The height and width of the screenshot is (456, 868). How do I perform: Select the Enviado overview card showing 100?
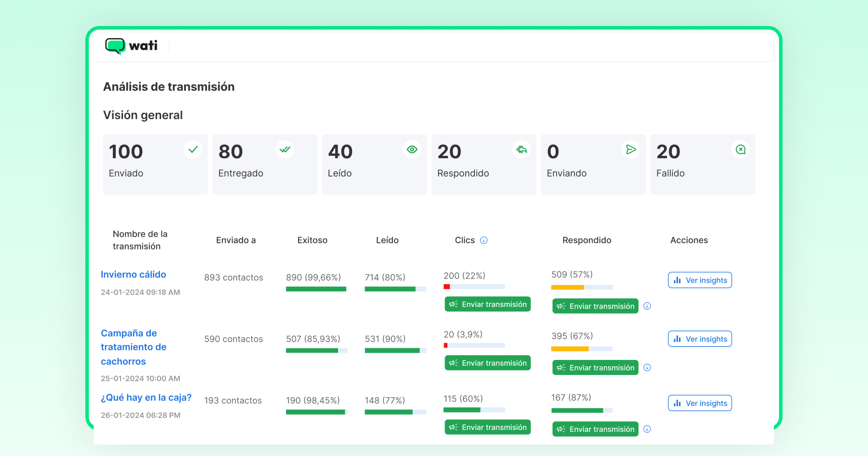click(155, 165)
